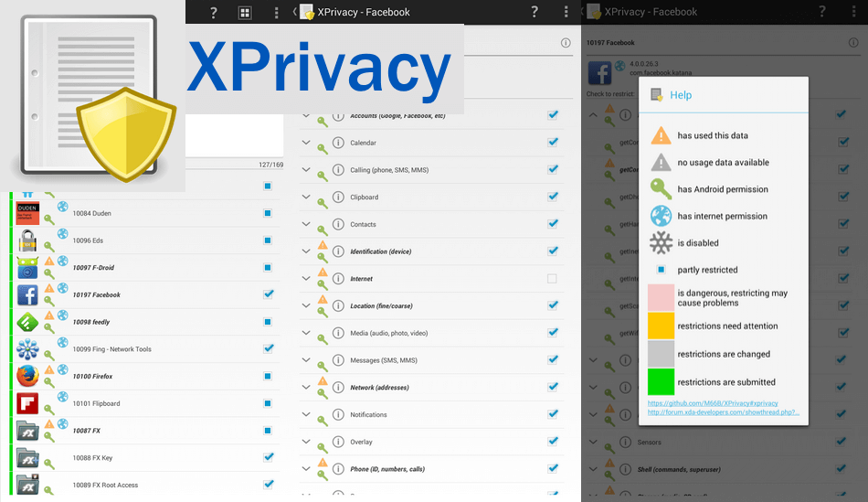Click the Firefox app icon
The image size is (868, 502).
pyautogui.click(x=27, y=376)
